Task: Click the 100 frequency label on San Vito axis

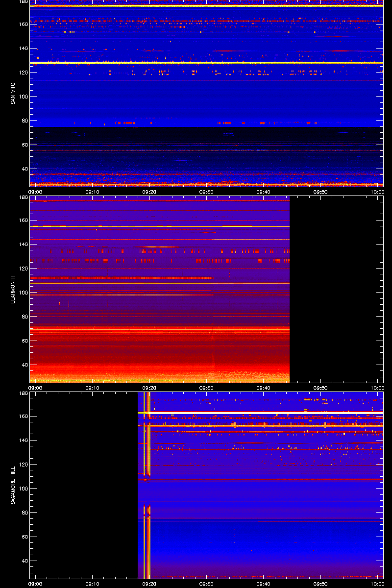Action: (x=24, y=96)
